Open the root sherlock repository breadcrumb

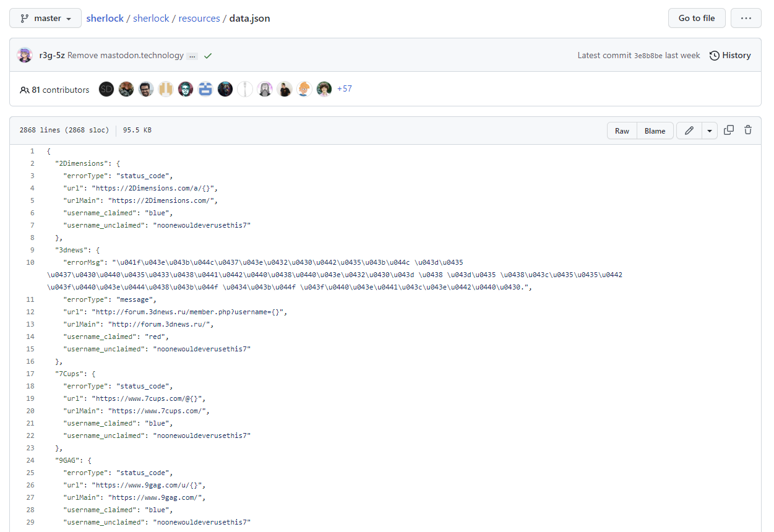105,19
